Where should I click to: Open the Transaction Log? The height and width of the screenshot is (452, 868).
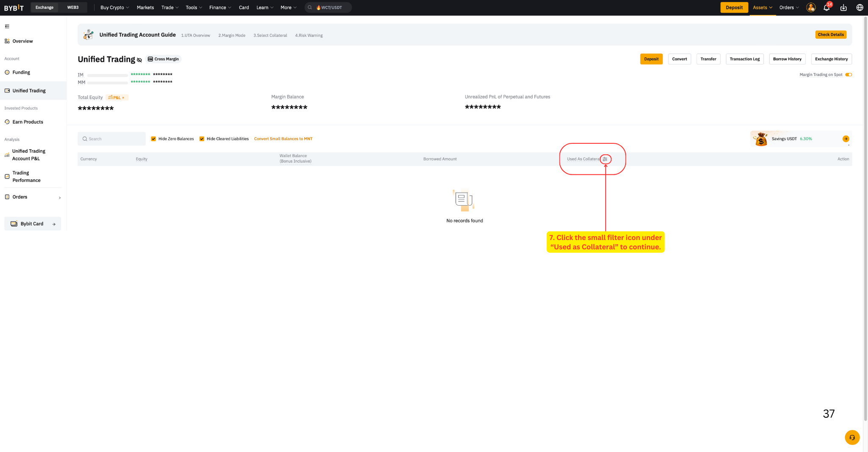745,59
